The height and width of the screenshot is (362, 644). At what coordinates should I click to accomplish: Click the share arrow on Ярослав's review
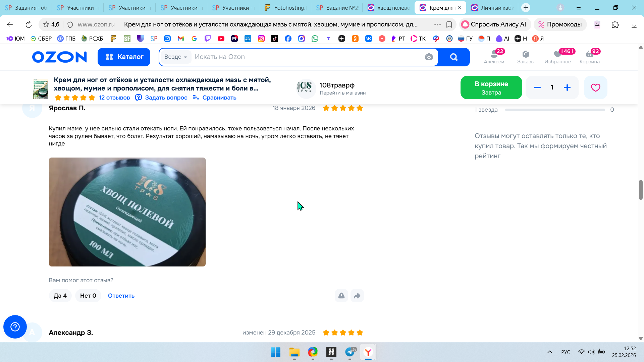357,296
